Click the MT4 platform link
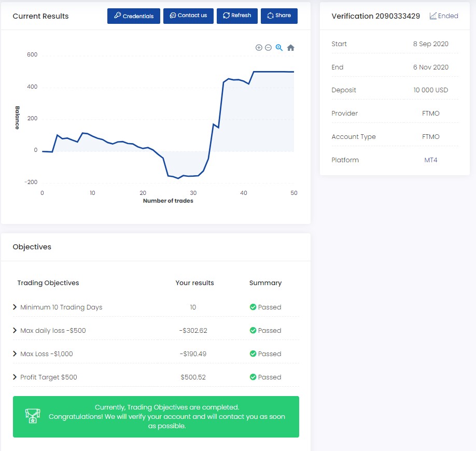Image resolution: width=476 pixels, height=451 pixels. tap(430, 160)
